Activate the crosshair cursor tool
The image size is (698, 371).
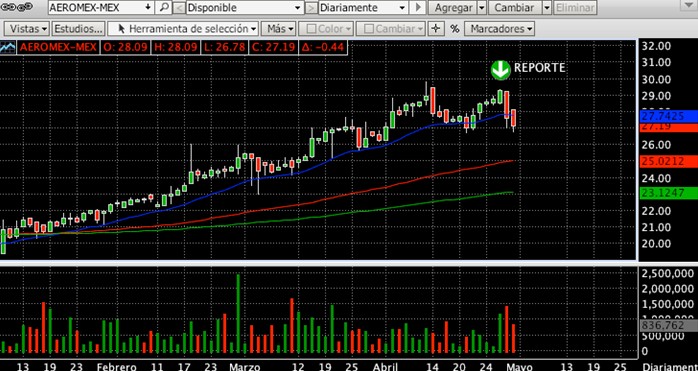435,29
